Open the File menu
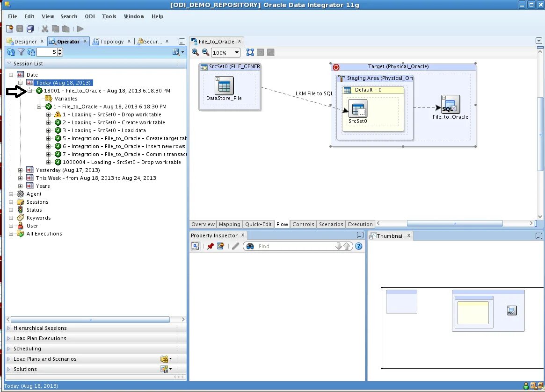Viewport: 545px width, 392px height. coord(12,16)
